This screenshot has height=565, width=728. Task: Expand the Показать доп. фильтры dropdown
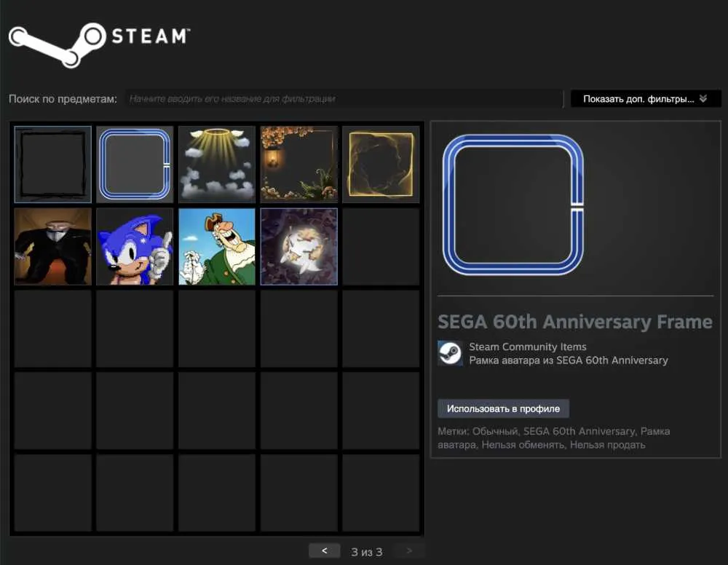pos(645,99)
